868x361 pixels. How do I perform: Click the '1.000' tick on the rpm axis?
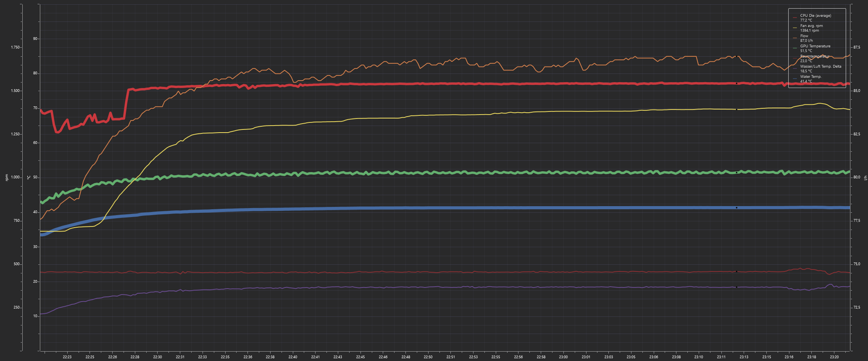point(15,178)
